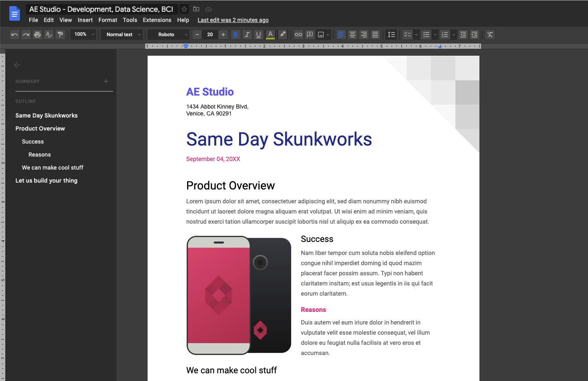Image resolution: width=588 pixels, height=381 pixels.
Task: Click the Last edit link
Action: tap(233, 20)
